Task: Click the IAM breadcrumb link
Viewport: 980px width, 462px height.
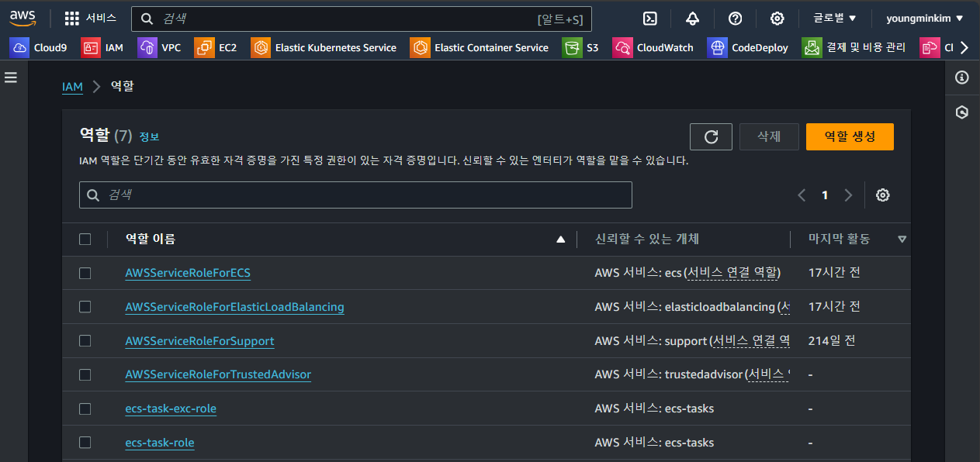Action: tap(72, 87)
